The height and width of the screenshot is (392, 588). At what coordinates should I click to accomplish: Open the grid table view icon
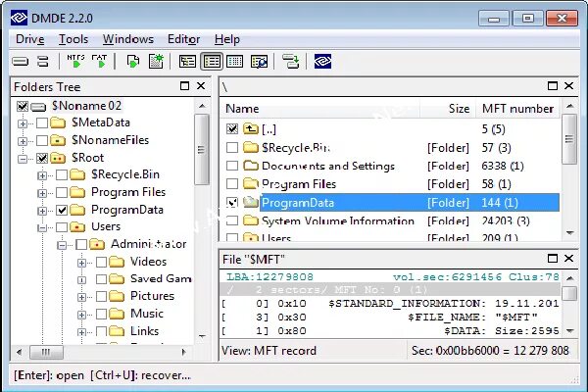(x=235, y=62)
